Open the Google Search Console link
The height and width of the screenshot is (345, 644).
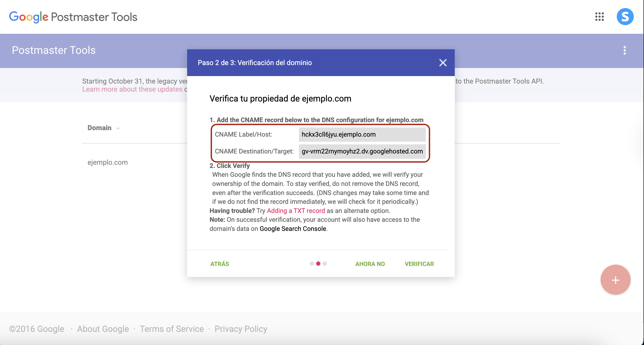point(293,229)
